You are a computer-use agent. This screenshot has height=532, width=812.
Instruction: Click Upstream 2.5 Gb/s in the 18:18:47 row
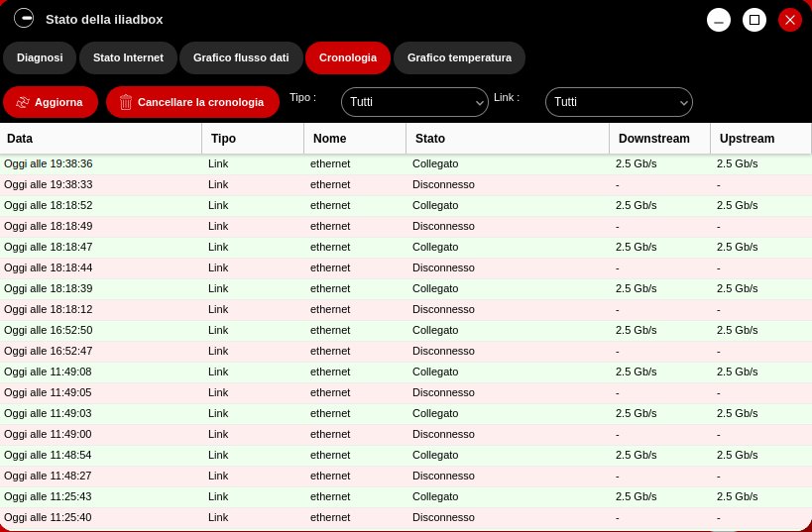tap(737, 247)
